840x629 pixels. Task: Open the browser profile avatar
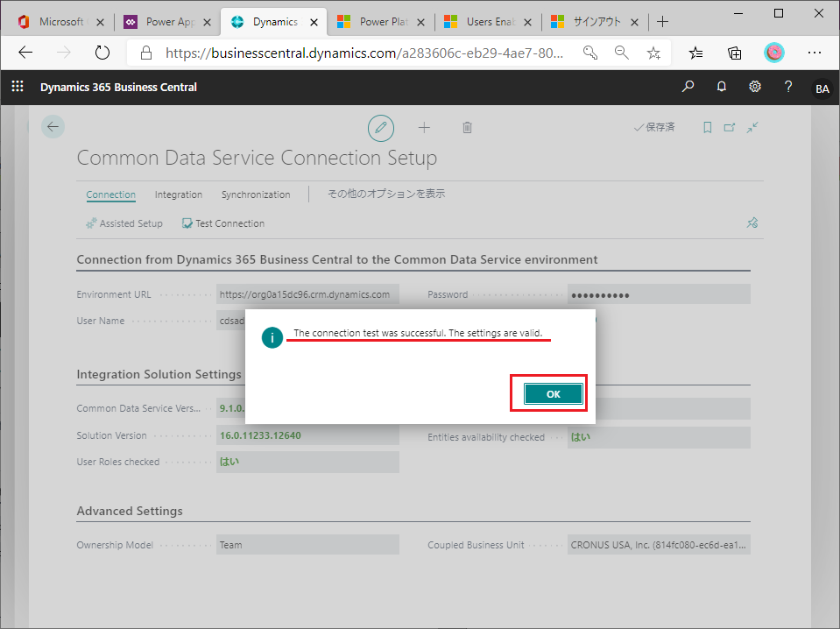pos(774,53)
